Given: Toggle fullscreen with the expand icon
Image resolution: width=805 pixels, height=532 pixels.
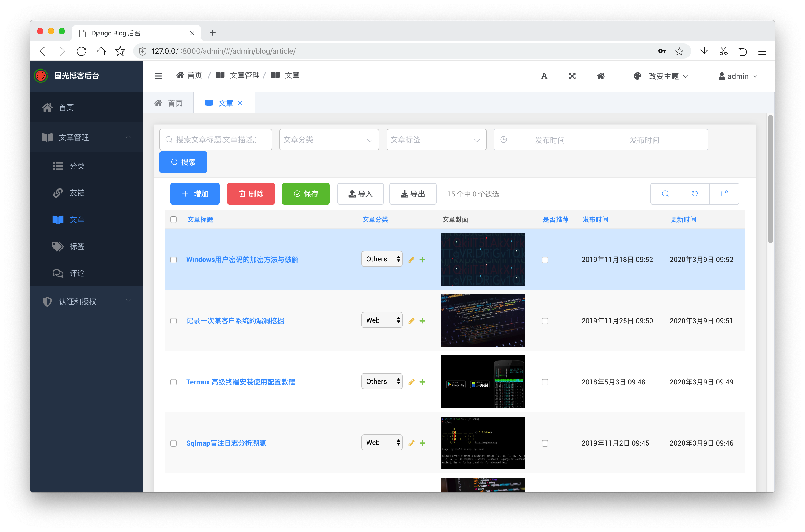Looking at the screenshot, I should click(572, 76).
